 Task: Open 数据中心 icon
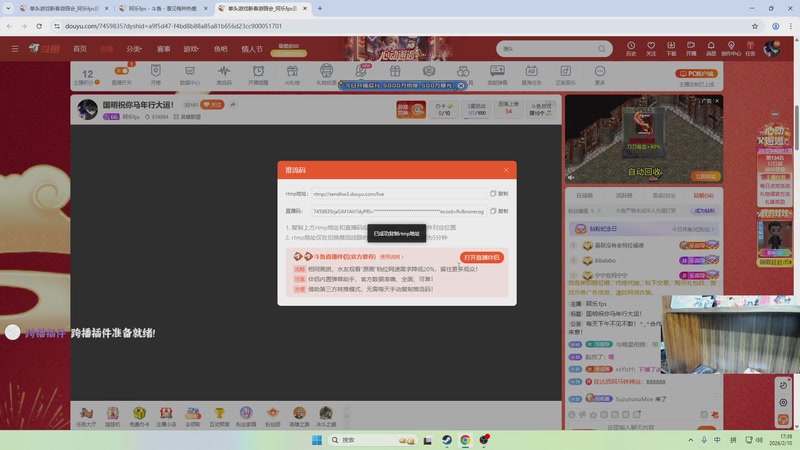pos(190,74)
